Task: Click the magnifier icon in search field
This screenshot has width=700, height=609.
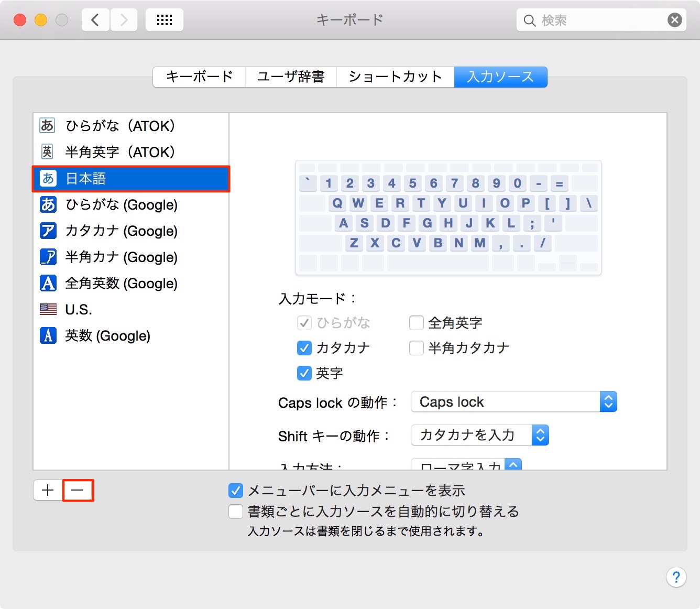Action: (530, 20)
